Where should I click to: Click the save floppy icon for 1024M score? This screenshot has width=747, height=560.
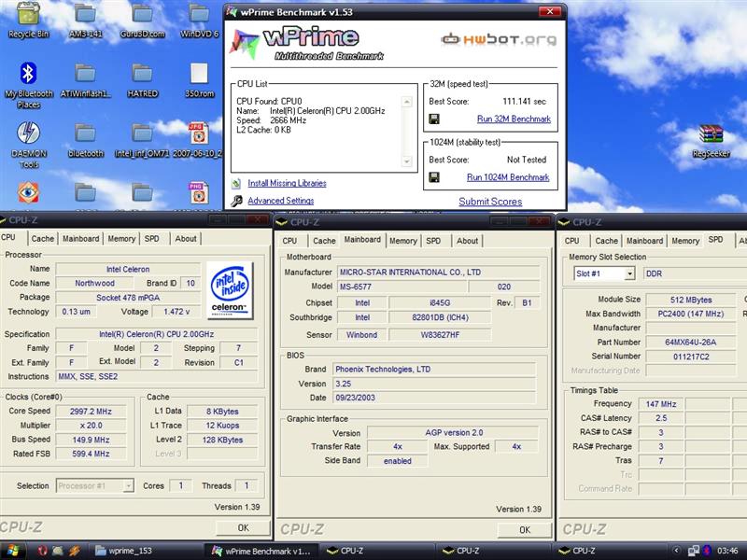(434, 177)
